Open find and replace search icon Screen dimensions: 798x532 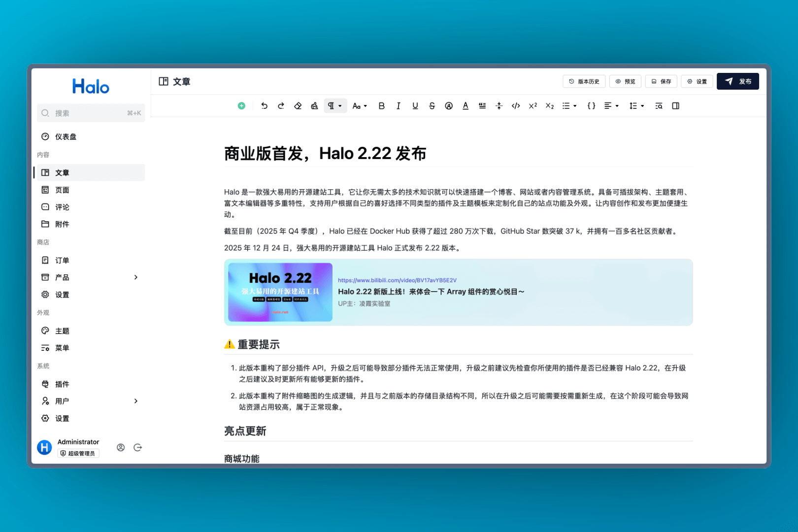[x=659, y=106]
